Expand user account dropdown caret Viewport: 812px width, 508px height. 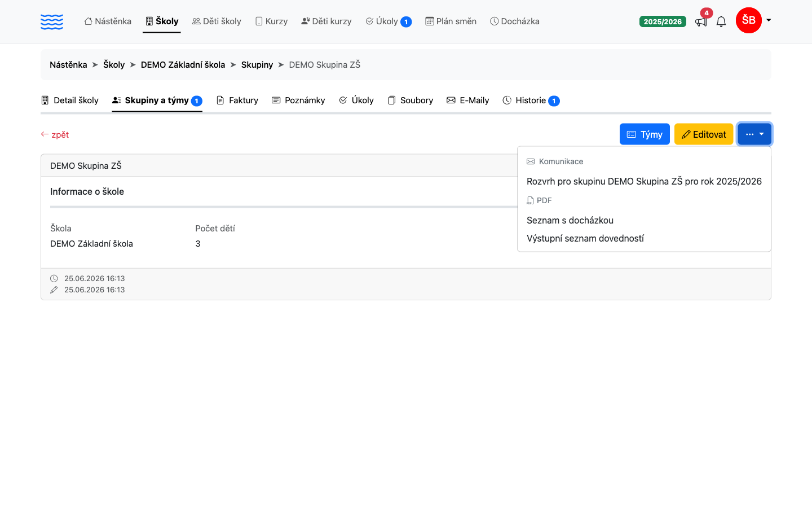(x=768, y=20)
